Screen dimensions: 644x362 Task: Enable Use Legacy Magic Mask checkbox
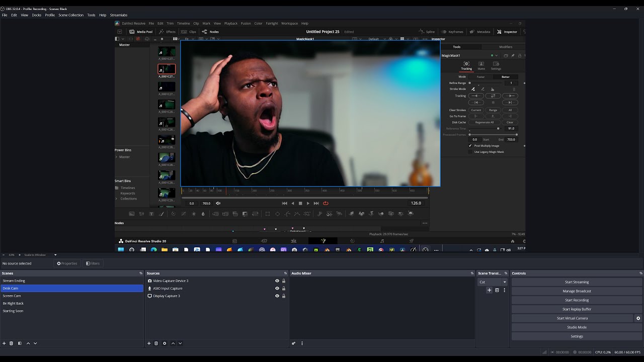pos(470,152)
